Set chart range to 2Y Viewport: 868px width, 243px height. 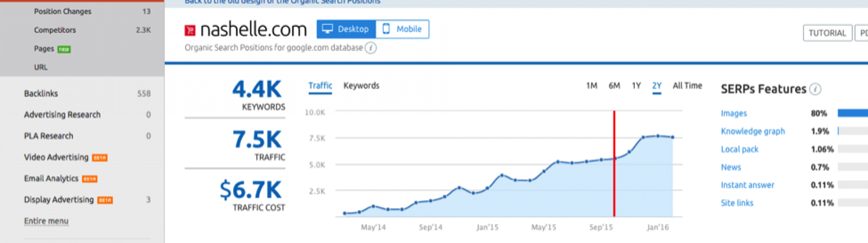click(x=657, y=86)
